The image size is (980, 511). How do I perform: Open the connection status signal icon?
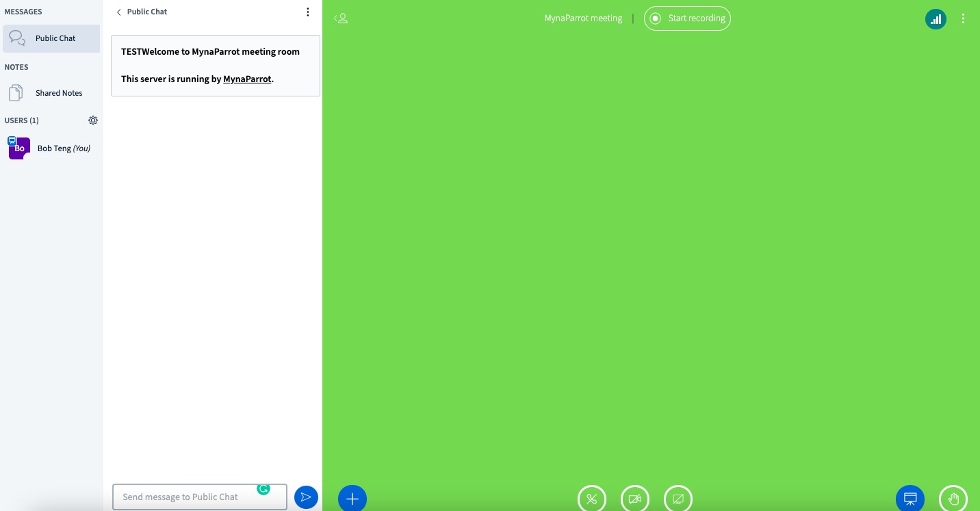[936, 18]
